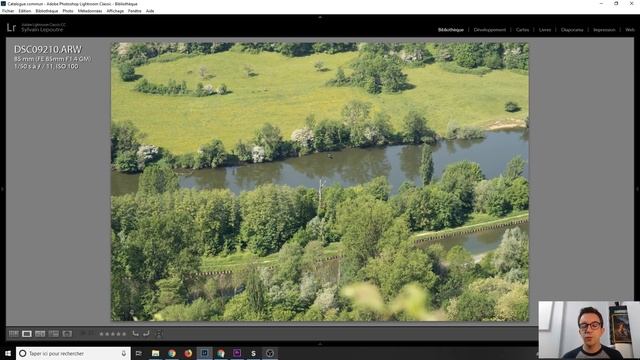Screen dimensions: 640x360
Task: Switch to Cartes module
Action: point(522,30)
